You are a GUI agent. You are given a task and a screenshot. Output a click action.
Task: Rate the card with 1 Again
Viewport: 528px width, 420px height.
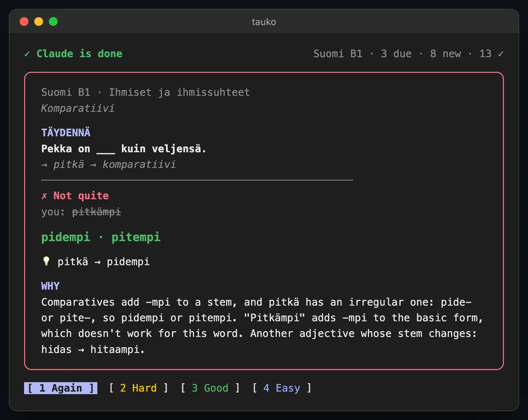coord(61,388)
